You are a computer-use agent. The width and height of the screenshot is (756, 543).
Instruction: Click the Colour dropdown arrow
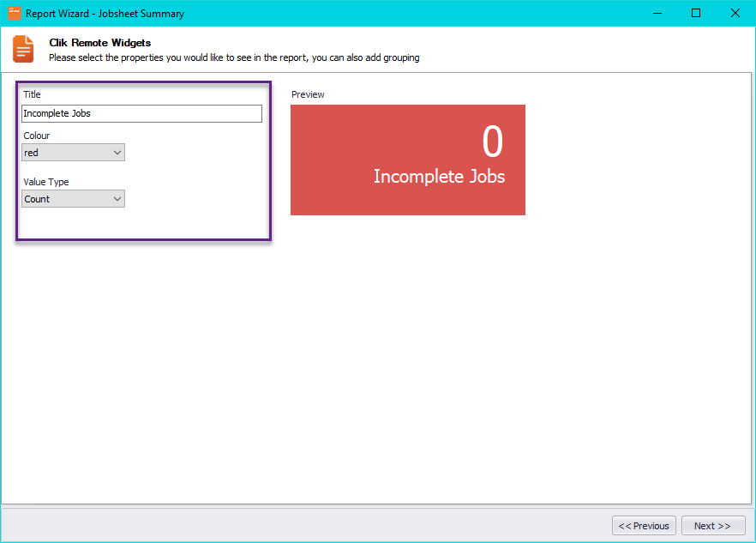tap(118, 152)
